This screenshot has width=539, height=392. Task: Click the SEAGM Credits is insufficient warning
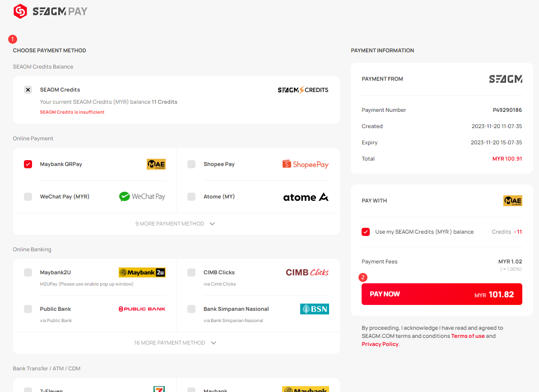tap(72, 112)
